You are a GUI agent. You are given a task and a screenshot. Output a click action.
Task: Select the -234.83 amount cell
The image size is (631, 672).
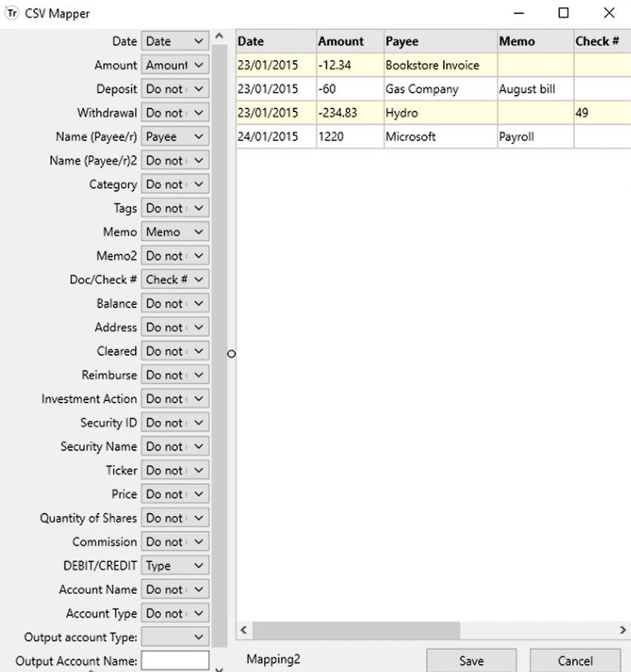coord(350,113)
